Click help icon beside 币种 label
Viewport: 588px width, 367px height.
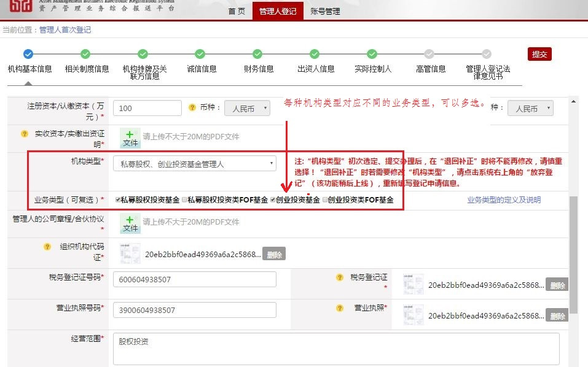192,108
